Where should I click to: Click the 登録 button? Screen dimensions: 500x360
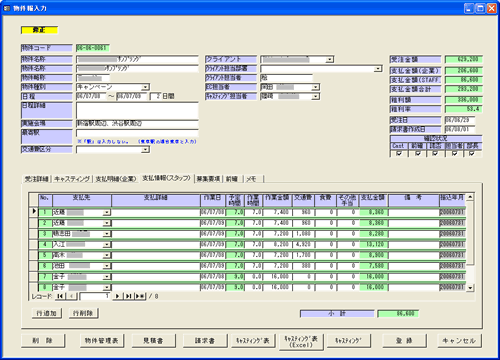[404, 341]
